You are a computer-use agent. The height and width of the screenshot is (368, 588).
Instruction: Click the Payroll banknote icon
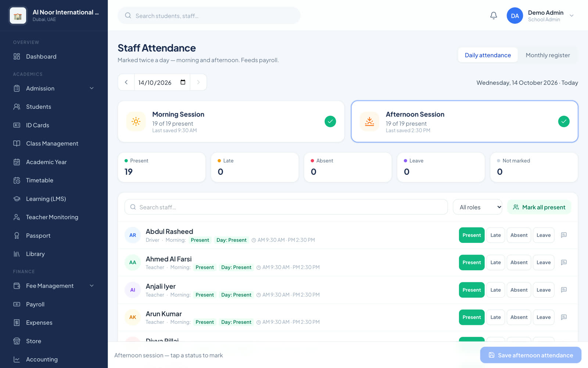coord(17,304)
